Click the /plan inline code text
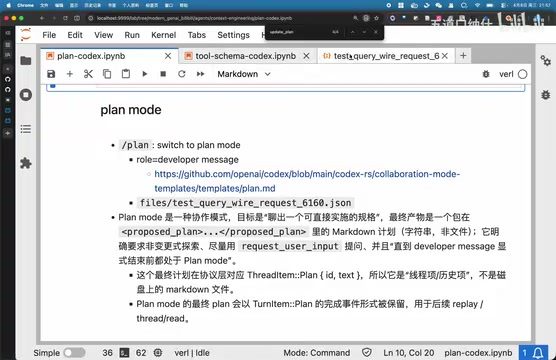Viewport: 556px width, 360px height. coord(135,145)
